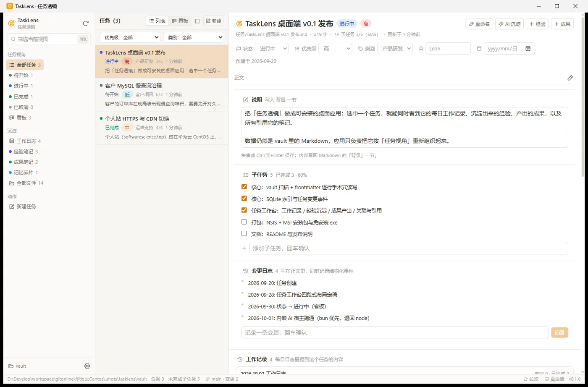Check the '打包：NSIS + MSI' subtask

[244, 222]
